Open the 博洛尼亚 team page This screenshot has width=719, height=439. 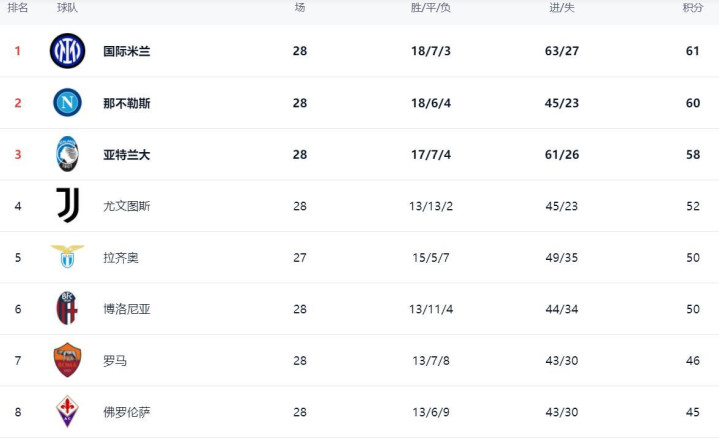(x=127, y=309)
